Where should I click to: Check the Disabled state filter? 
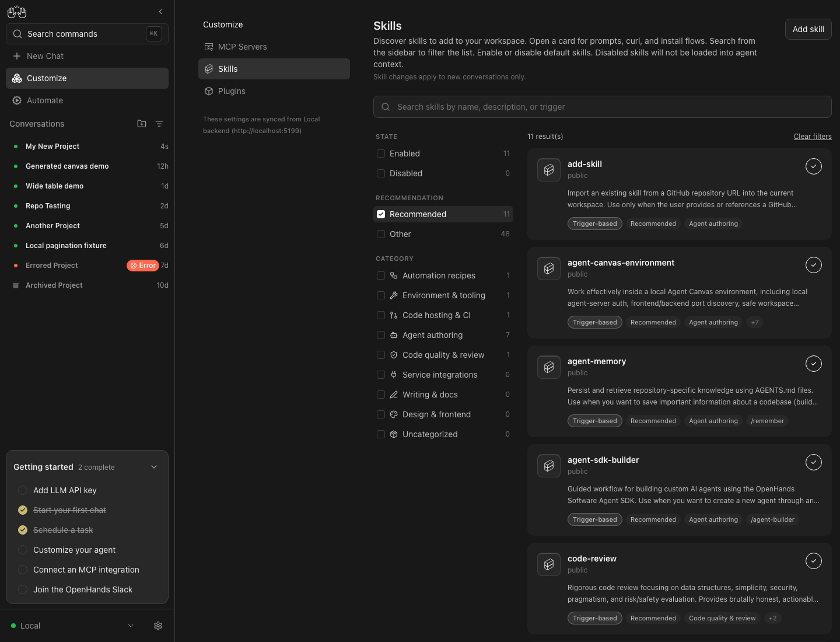[x=381, y=173]
